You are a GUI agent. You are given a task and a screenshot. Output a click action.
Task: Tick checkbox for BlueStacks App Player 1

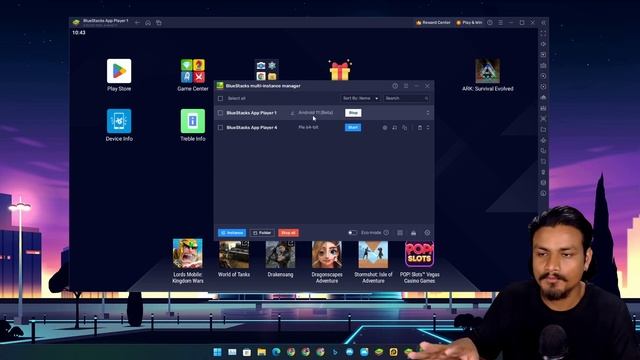pyautogui.click(x=220, y=113)
